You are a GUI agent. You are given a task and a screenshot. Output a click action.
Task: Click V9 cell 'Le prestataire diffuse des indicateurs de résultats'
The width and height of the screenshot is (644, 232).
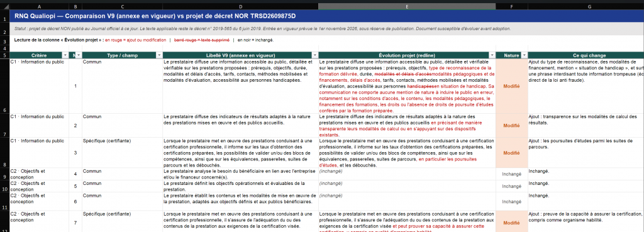(x=240, y=126)
